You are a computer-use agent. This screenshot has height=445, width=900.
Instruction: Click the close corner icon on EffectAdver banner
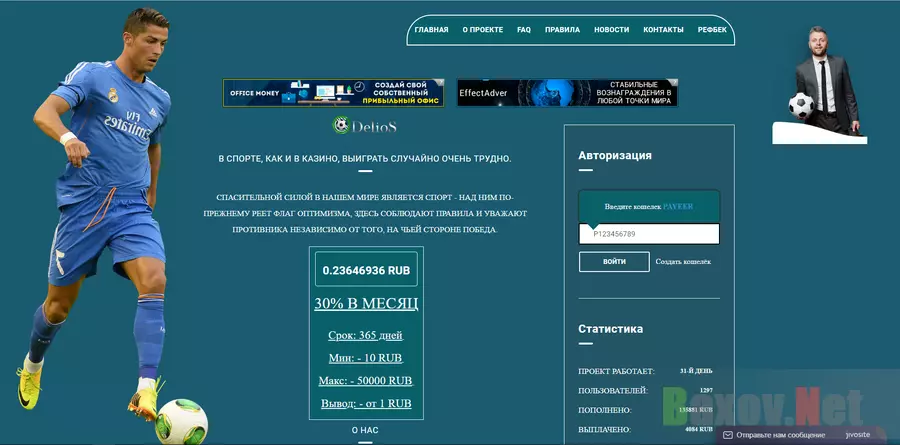673,83
